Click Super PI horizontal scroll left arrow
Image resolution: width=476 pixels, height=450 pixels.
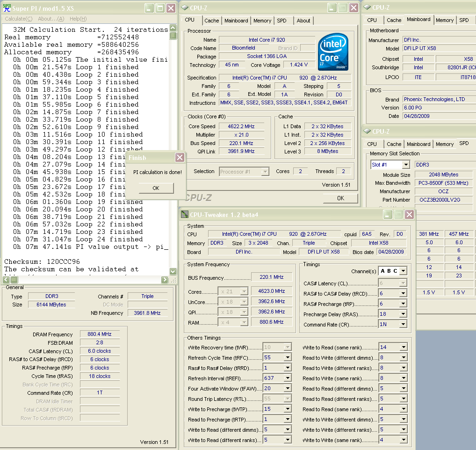click(x=6, y=279)
